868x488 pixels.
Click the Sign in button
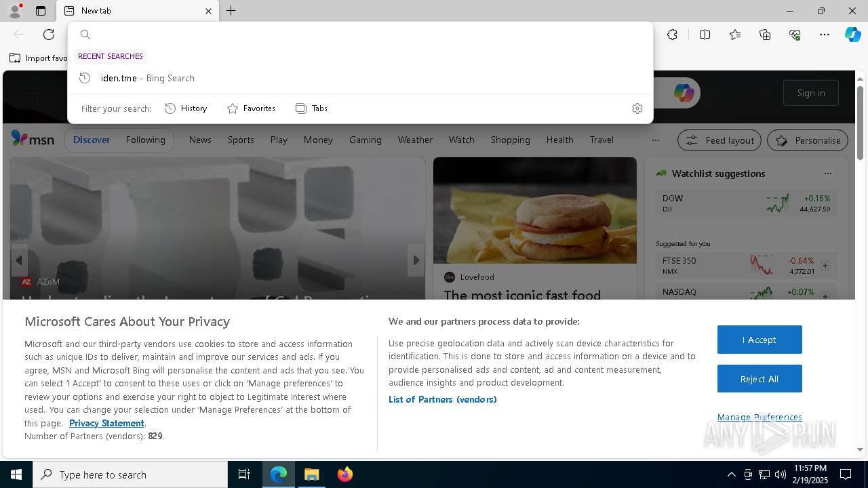[x=811, y=93]
